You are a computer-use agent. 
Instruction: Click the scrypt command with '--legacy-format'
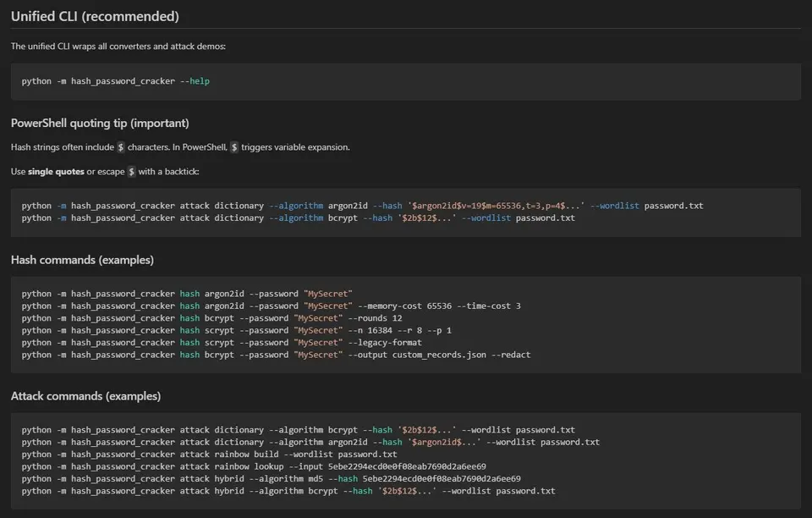(222, 343)
